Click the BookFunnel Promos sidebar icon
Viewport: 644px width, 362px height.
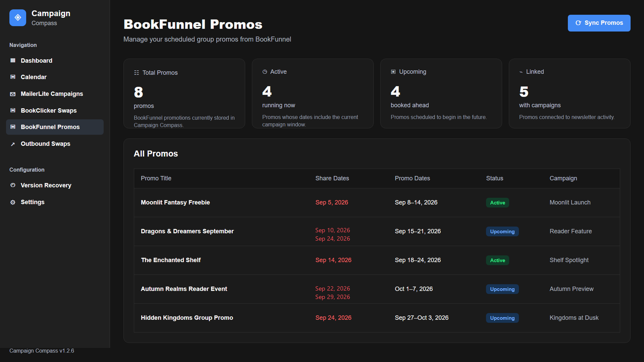coord(13,127)
